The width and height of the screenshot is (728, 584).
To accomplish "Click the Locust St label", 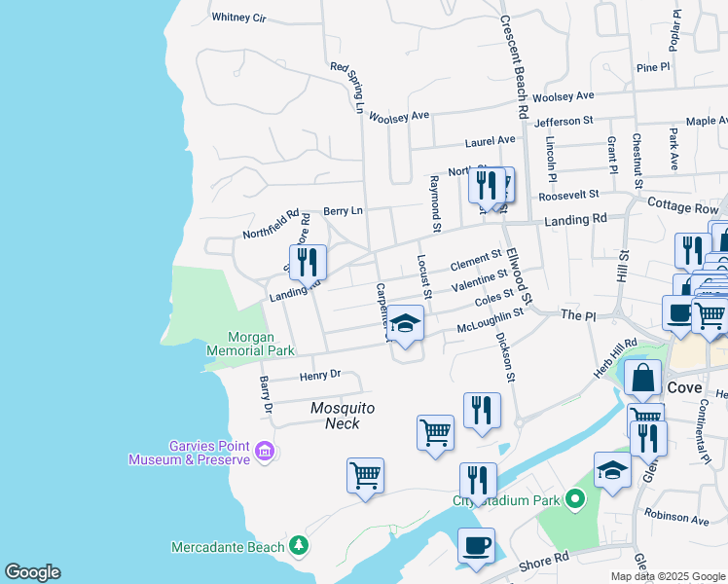I will (x=424, y=276).
